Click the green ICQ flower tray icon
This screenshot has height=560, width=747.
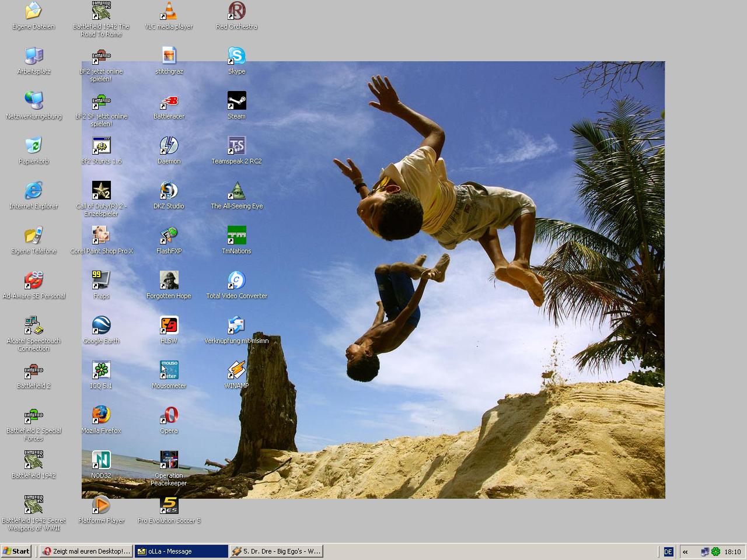click(715, 551)
